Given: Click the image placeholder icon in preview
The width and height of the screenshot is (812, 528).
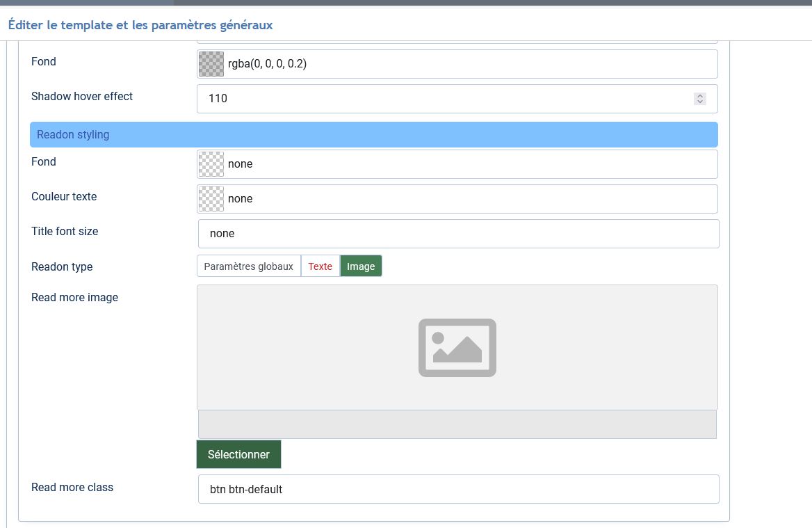Looking at the screenshot, I should pos(457,348).
